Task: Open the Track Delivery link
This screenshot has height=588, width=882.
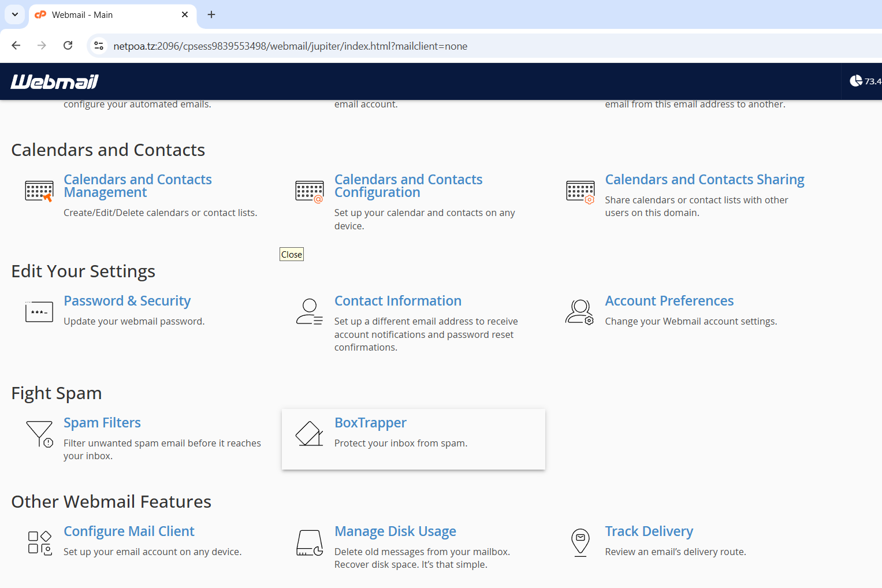Action: (x=649, y=531)
